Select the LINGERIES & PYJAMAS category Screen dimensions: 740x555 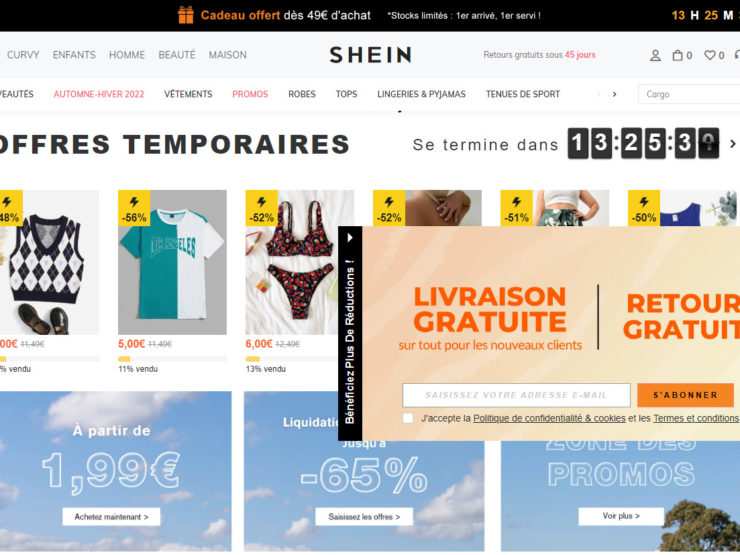pyautogui.click(x=421, y=94)
